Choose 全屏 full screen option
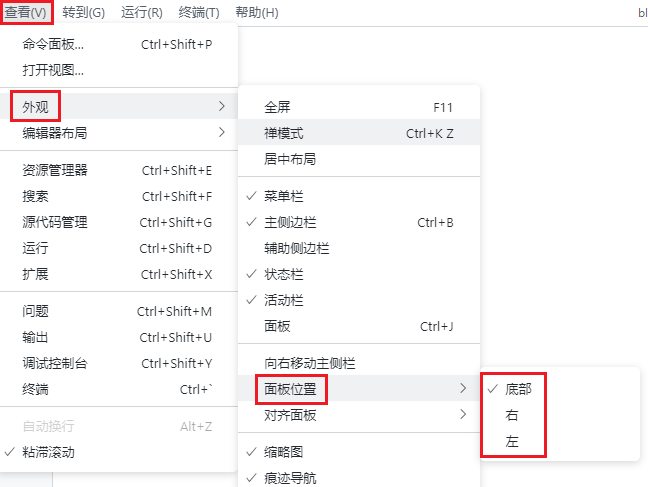 277,106
